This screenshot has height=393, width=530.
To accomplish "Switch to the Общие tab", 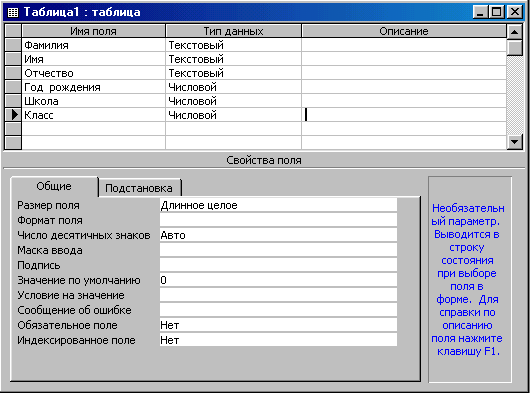I will (x=54, y=186).
